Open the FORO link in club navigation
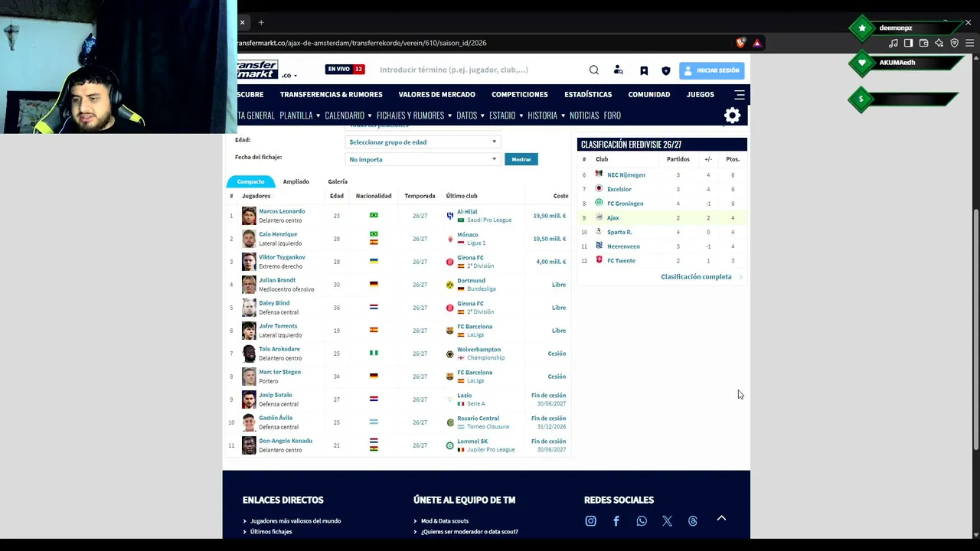The height and width of the screenshot is (551, 980). click(612, 116)
